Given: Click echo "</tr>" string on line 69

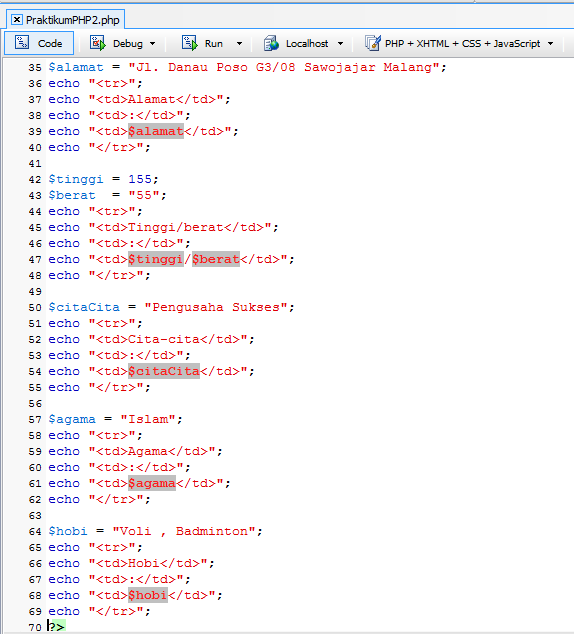Looking at the screenshot, I should tap(116, 611).
